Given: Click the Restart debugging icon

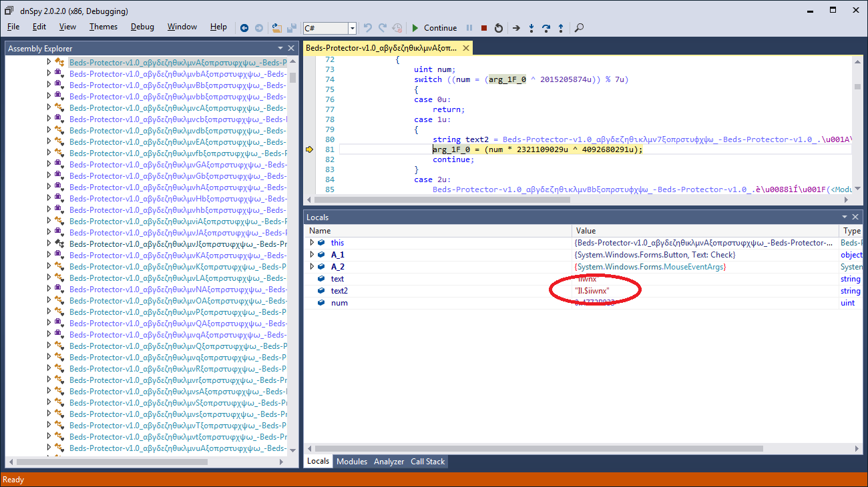Looking at the screenshot, I should tap(498, 28).
